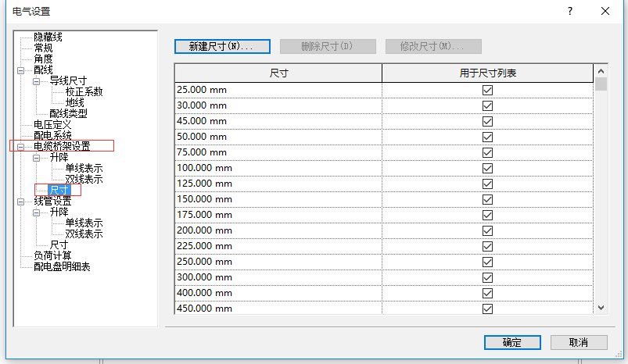Select 单线表示 under 电缆桥架设置
Viewport: 628px width, 364px height.
[x=84, y=169]
